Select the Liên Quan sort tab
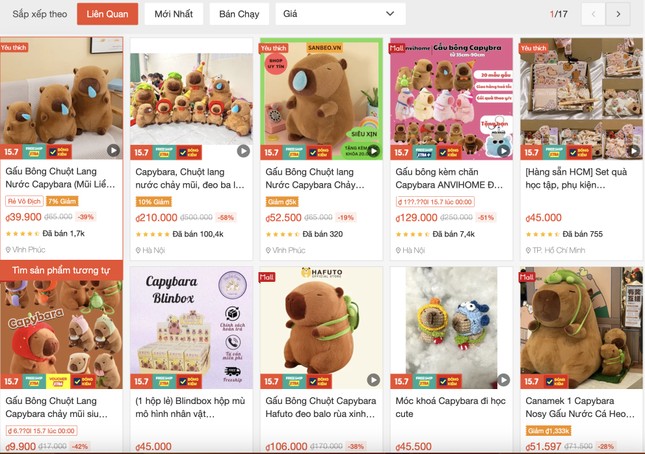Viewport: 645px width, 454px height. (107, 14)
